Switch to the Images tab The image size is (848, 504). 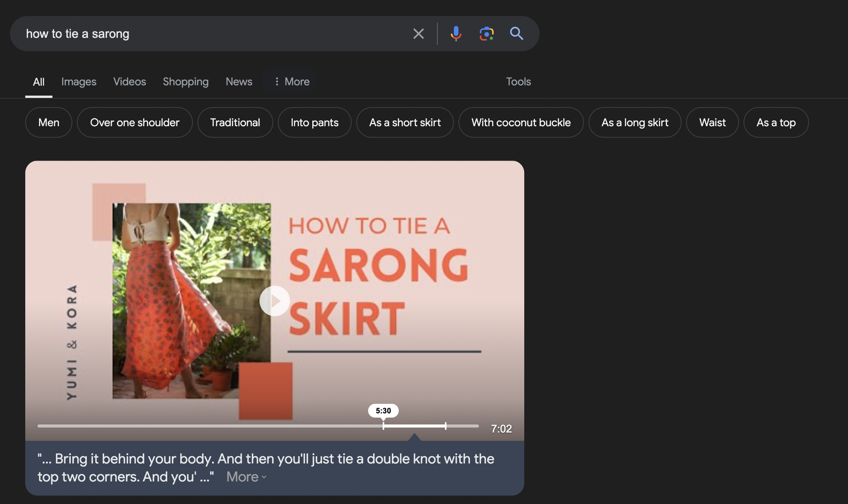[x=78, y=81]
